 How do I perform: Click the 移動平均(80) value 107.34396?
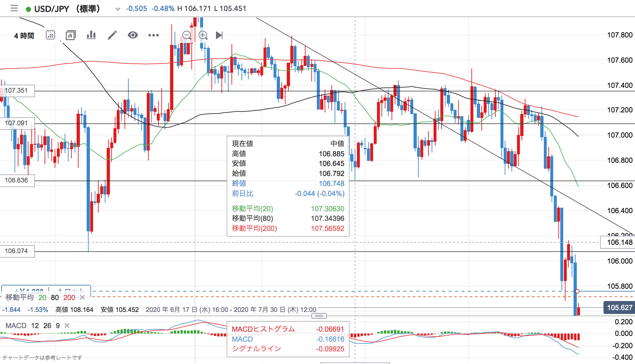328,218
